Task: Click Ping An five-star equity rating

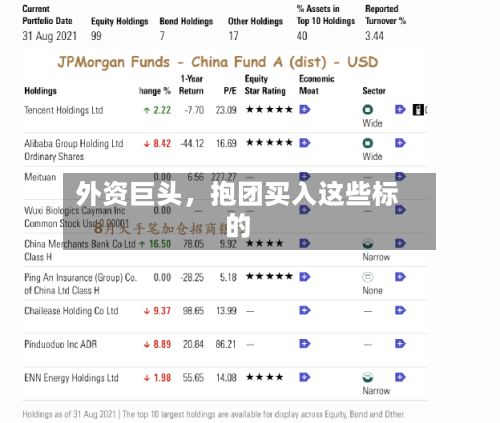Action: pos(269,276)
